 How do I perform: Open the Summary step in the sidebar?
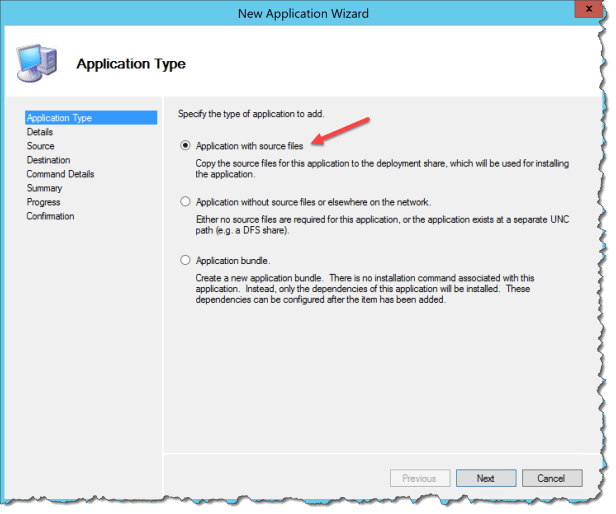click(x=45, y=188)
